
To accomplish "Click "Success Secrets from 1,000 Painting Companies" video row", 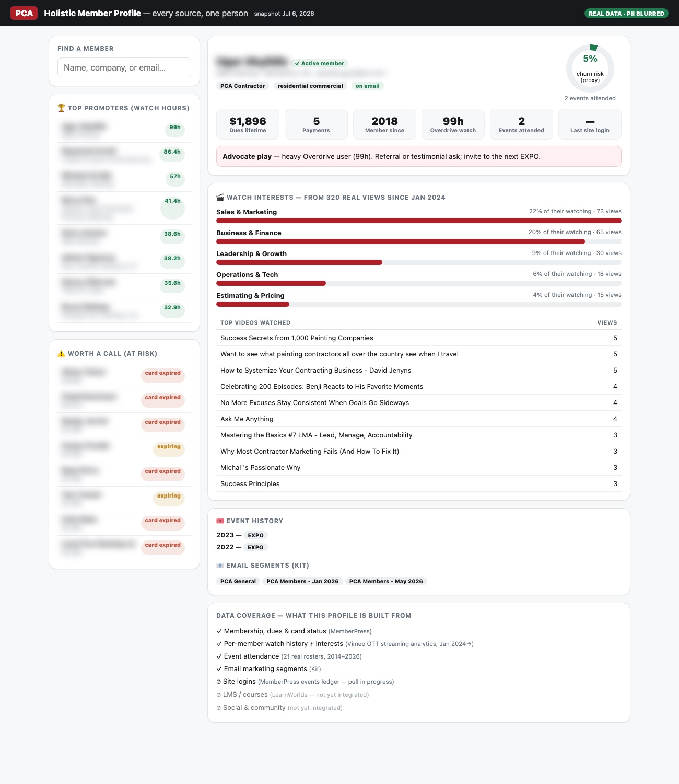I will pyautogui.click(x=419, y=338).
